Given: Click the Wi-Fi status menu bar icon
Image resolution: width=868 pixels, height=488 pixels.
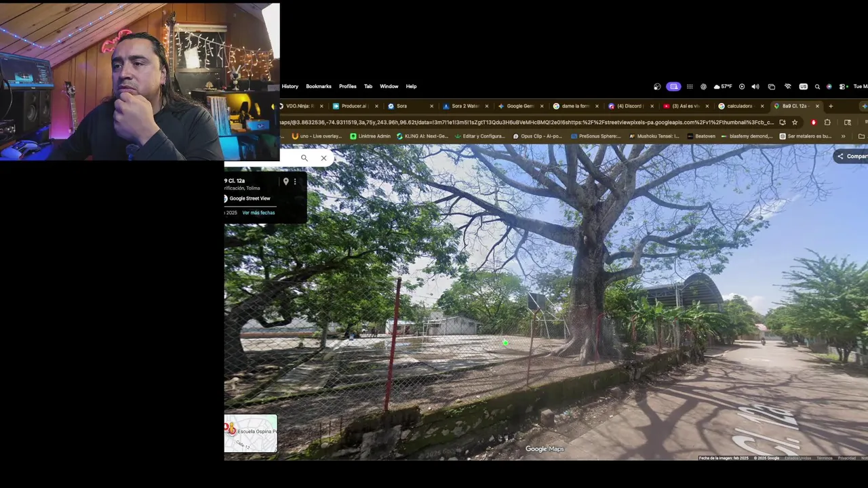Looking at the screenshot, I should pyautogui.click(x=787, y=87).
